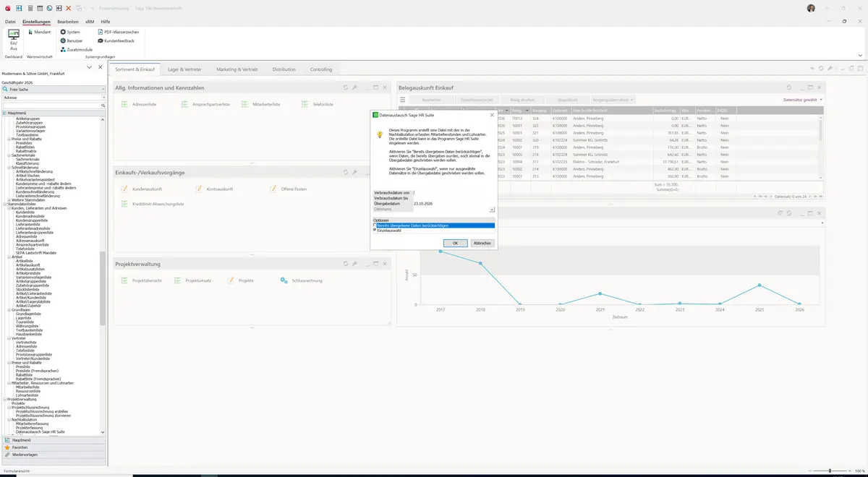The image size is (868, 477).
Task: Collapse the Nachkalkulation tree node
Action: (9, 419)
